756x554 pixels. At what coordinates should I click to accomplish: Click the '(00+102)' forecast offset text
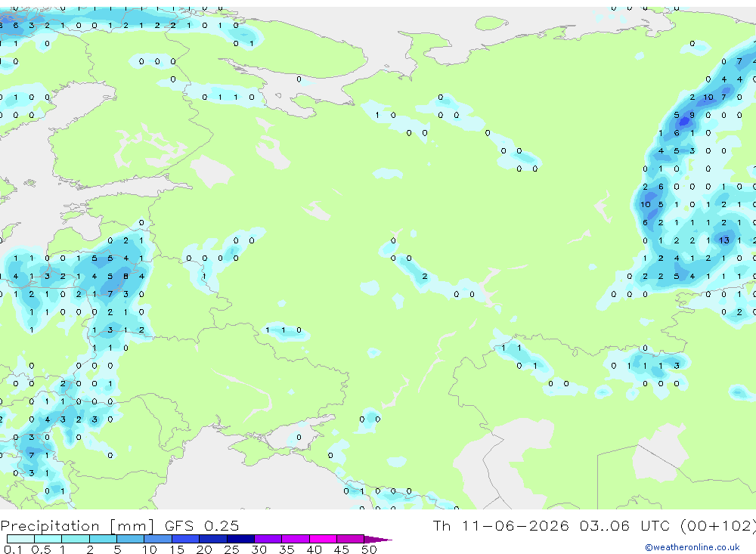click(718, 525)
